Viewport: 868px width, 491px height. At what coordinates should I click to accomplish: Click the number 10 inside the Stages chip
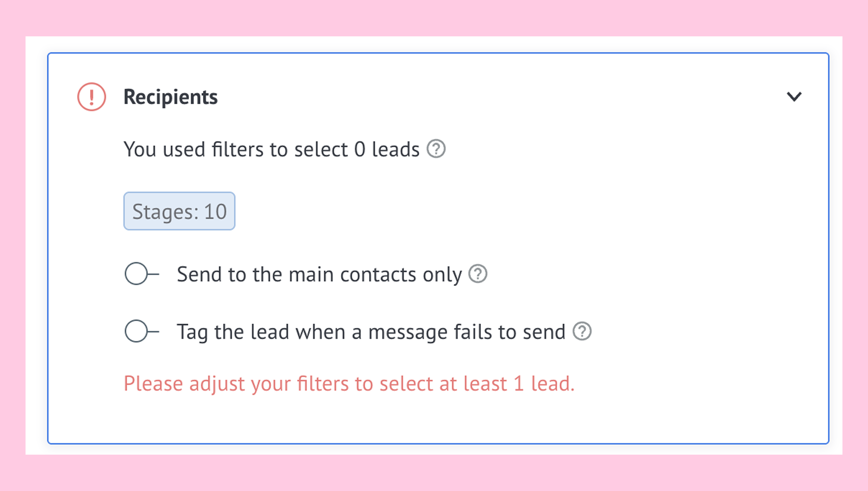pos(215,212)
